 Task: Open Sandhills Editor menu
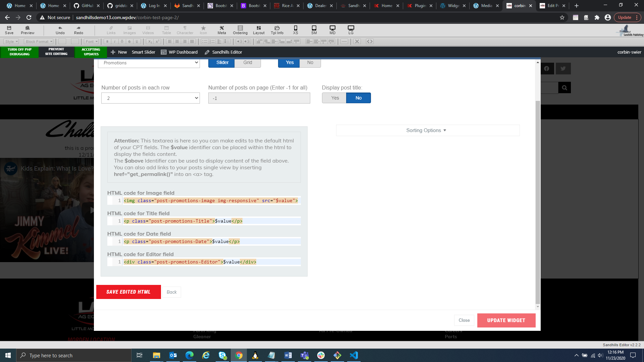pos(223,52)
